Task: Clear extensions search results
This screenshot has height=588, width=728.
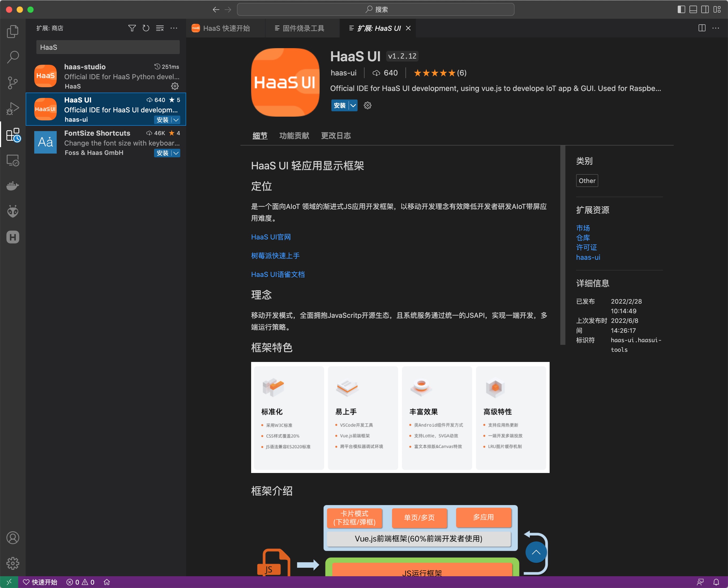Action: (x=160, y=28)
